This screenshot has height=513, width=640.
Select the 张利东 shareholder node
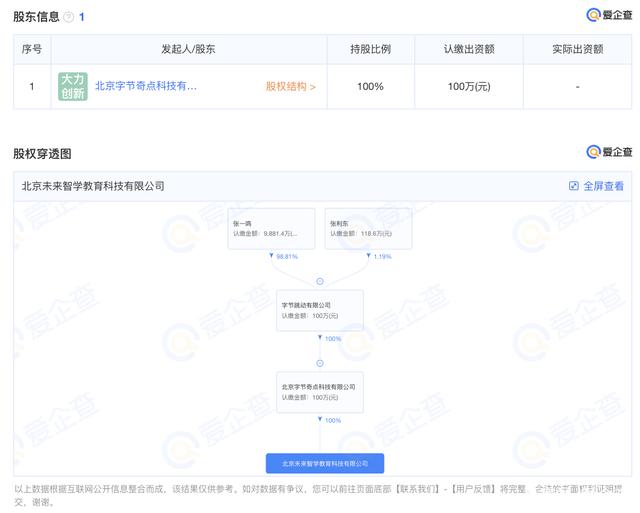pyautogui.click(x=369, y=229)
